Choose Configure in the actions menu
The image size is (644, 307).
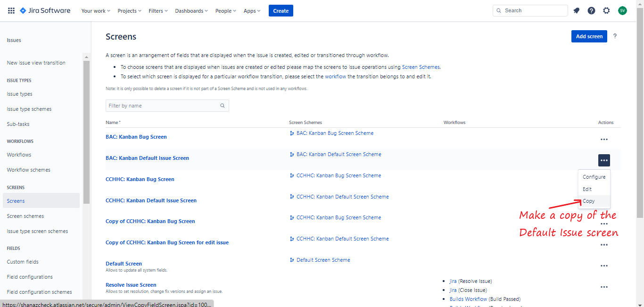(594, 177)
